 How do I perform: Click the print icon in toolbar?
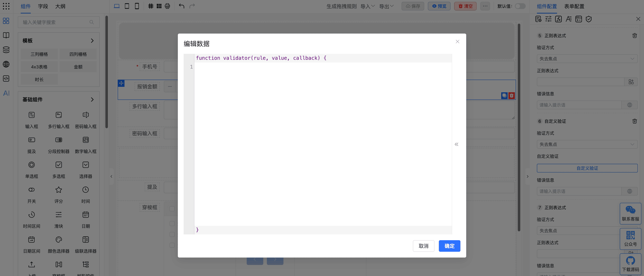(x=167, y=6)
